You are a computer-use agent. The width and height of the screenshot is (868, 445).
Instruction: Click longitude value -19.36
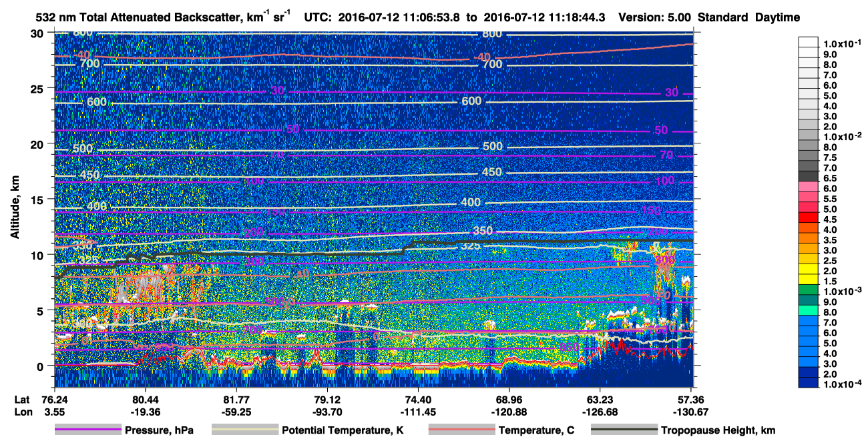pyautogui.click(x=145, y=412)
